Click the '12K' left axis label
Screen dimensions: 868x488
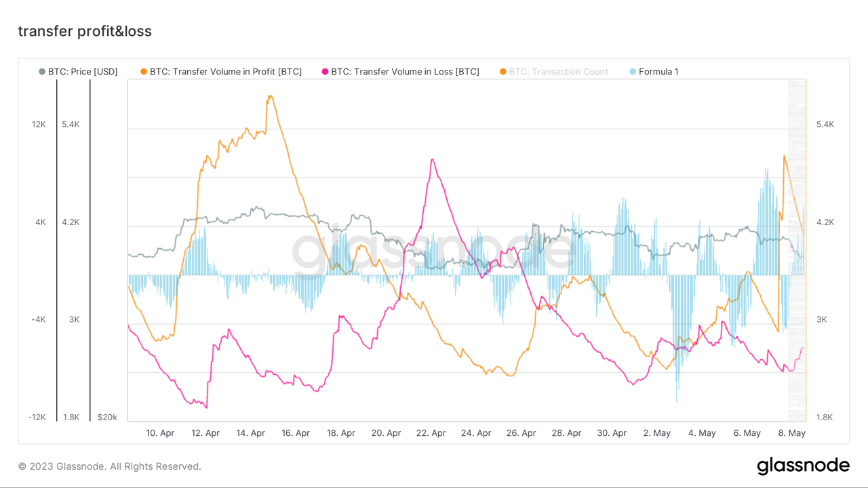[x=38, y=125]
